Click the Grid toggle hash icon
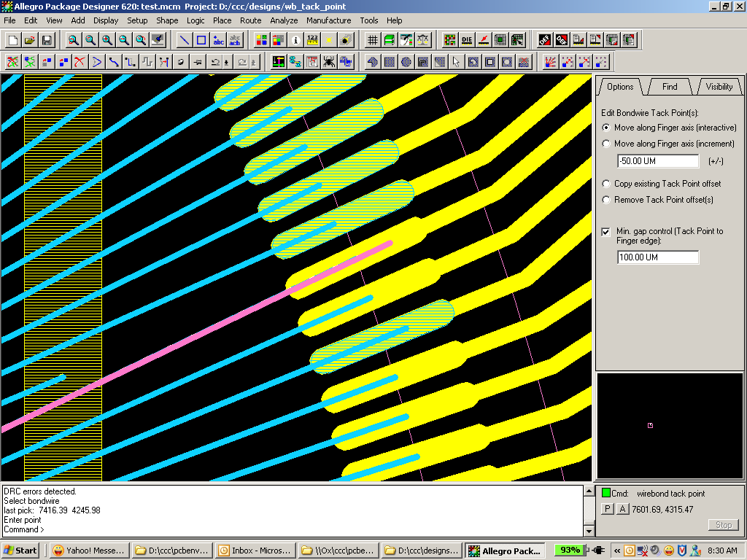Image resolution: width=747 pixels, height=560 pixels. 373,40
